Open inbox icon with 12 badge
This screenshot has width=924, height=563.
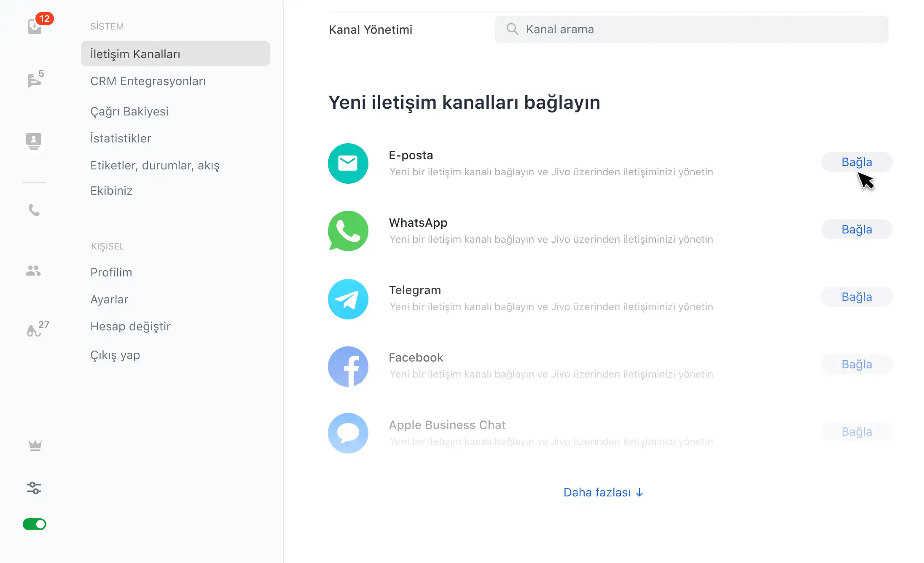pyautogui.click(x=35, y=26)
